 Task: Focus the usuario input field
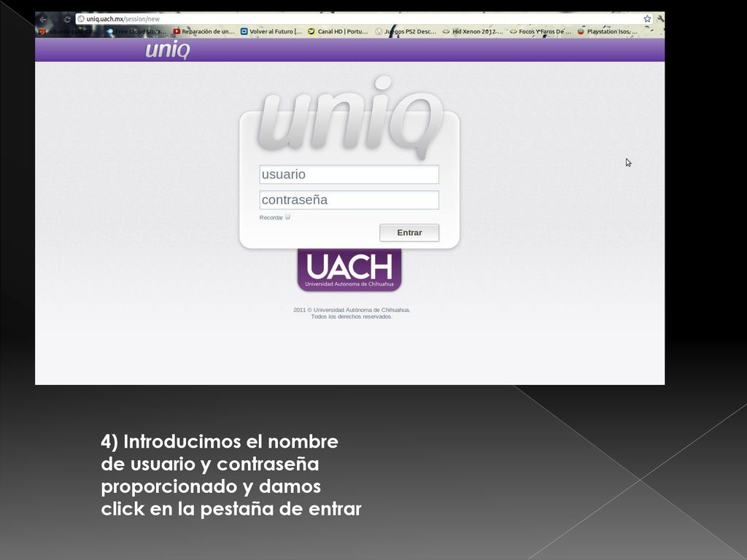[x=349, y=174]
